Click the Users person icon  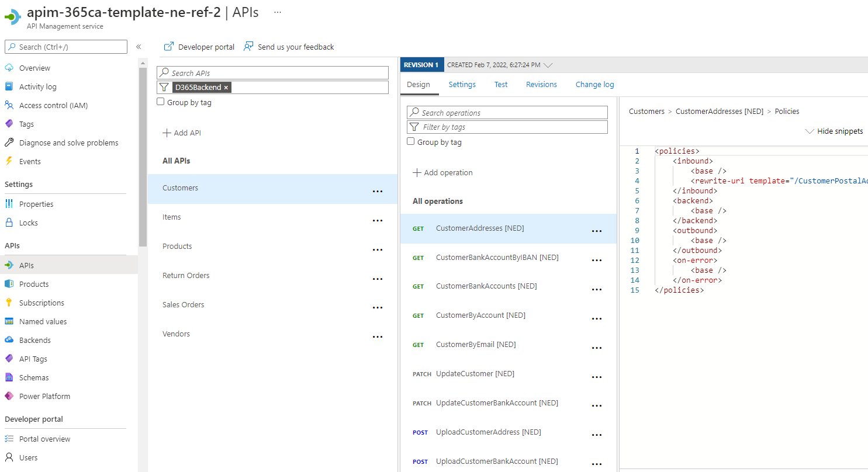(x=9, y=457)
